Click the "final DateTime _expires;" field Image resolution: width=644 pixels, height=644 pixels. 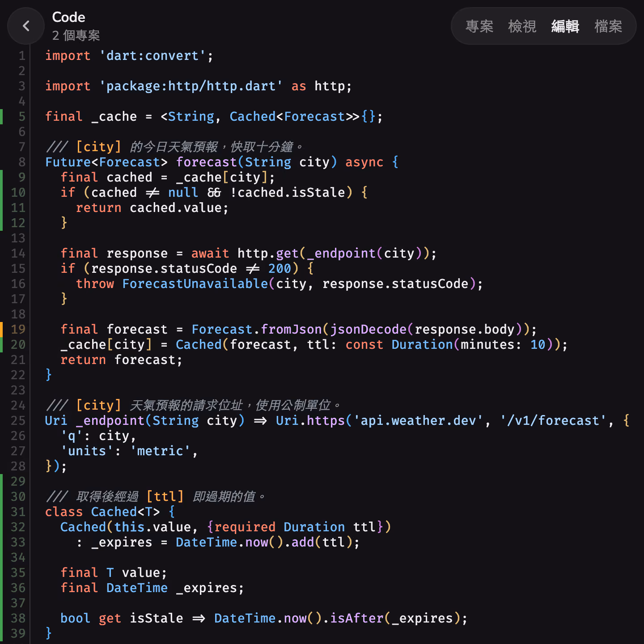152,588
